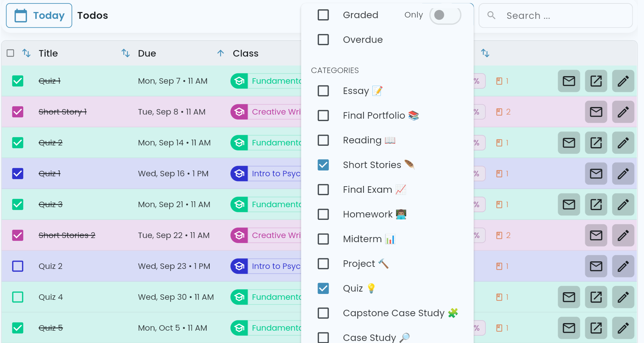Open external link icon in Quiz 2 Sep 14 row
Viewport: 644px width, 343px height.
coord(596,143)
